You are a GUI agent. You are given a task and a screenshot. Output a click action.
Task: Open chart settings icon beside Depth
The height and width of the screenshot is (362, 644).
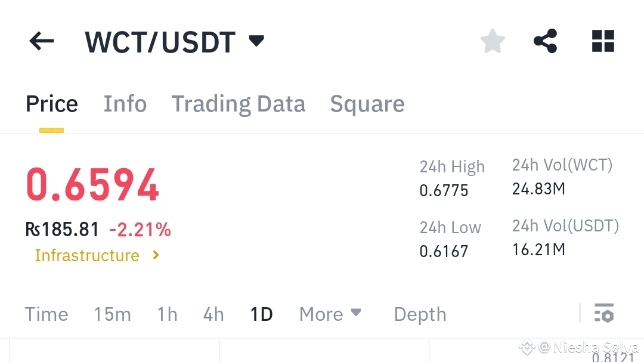point(604,313)
